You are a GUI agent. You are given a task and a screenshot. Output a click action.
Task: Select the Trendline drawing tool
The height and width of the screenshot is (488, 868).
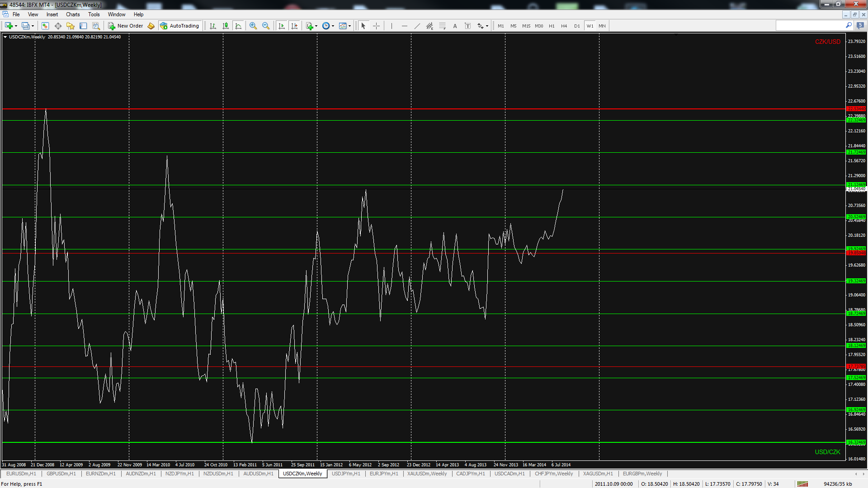[417, 26]
